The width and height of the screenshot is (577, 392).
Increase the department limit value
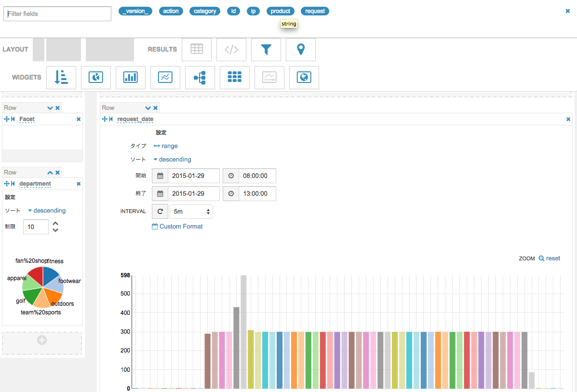tap(55, 223)
